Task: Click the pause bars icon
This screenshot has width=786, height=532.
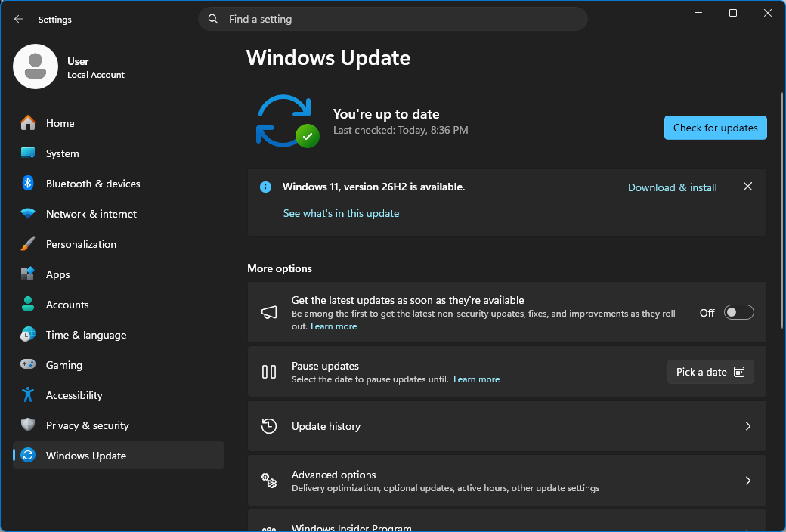Action: click(x=269, y=372)
